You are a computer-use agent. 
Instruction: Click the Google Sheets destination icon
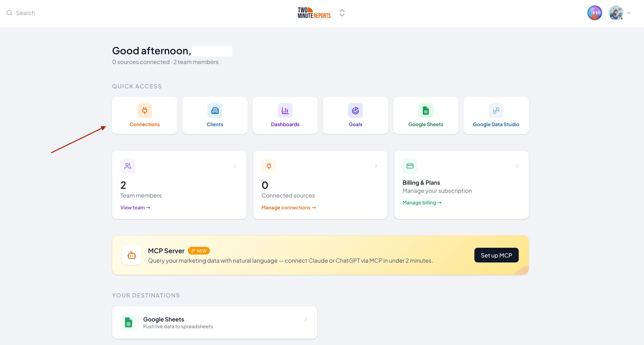128,323
